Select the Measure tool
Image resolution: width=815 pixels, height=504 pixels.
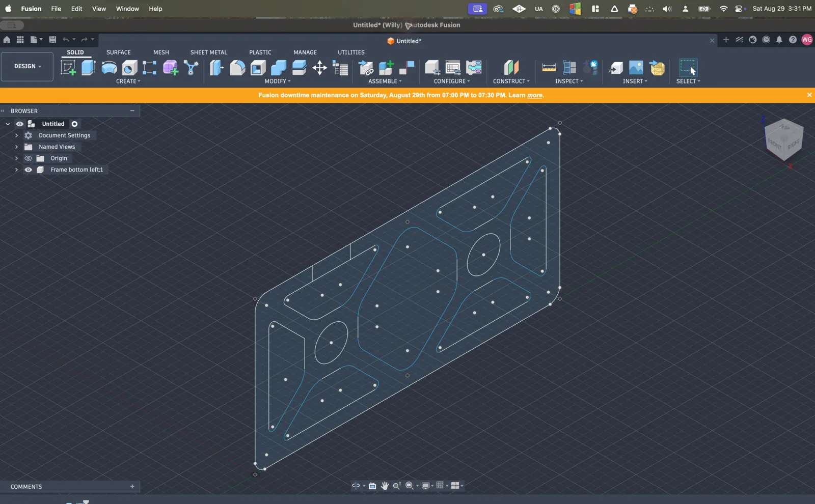point(549,67)
